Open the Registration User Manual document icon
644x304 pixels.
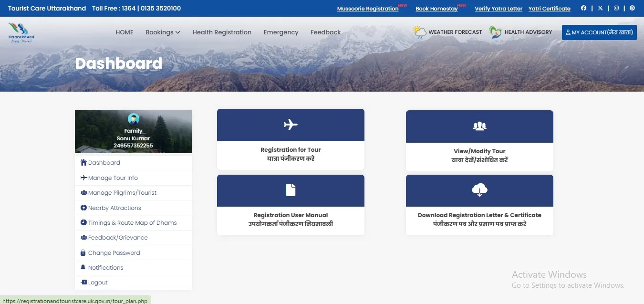[291, 189]
